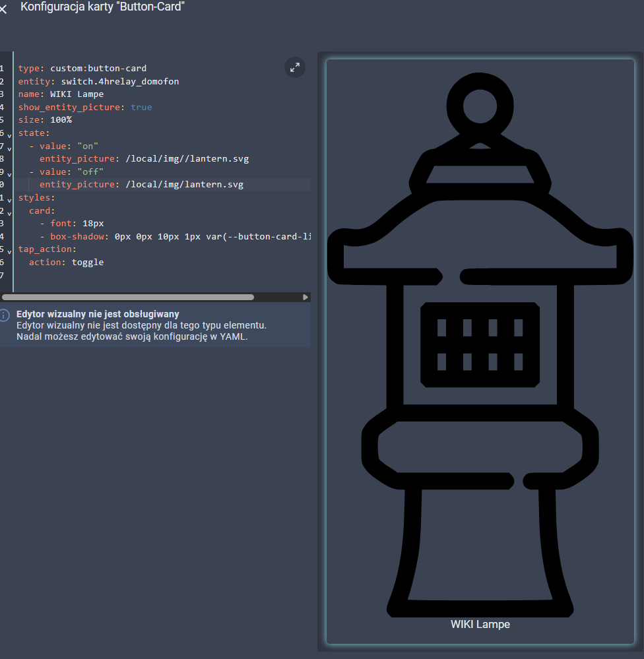Collapse the "styles:" section

9,199
